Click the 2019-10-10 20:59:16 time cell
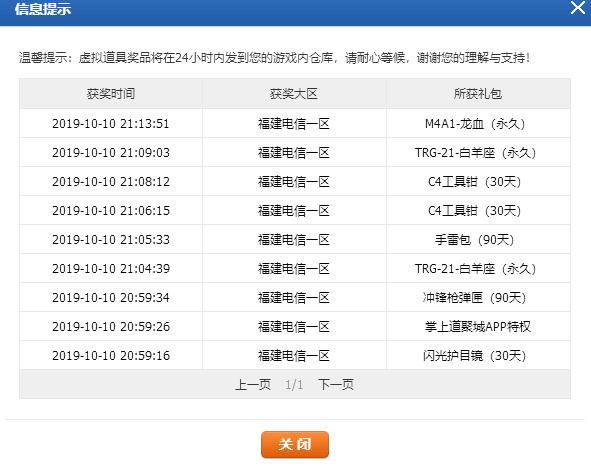Viewport: 591px width, 474px height. [111, 355]
